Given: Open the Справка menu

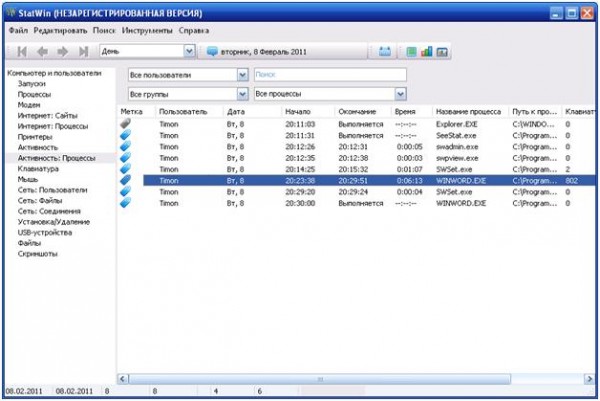Looking at the screenshot, I should click(194, 30).
